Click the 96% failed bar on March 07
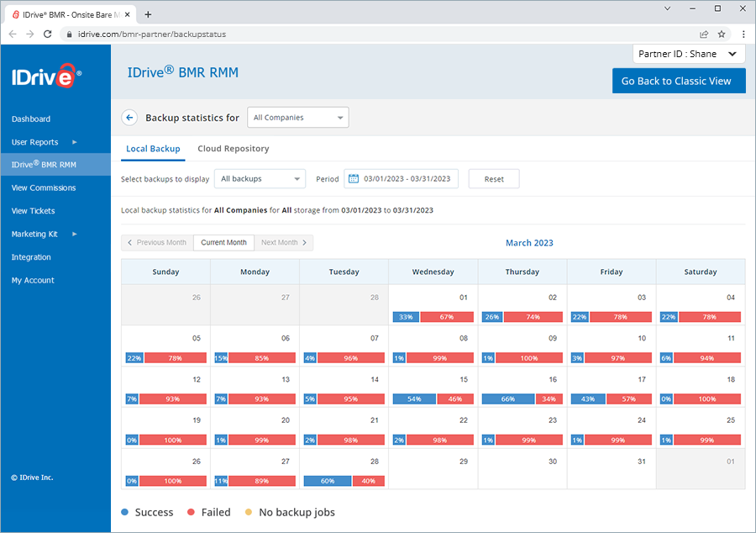Image resolution: width=756 pixels, height=533 pixels. click(351, 358)
